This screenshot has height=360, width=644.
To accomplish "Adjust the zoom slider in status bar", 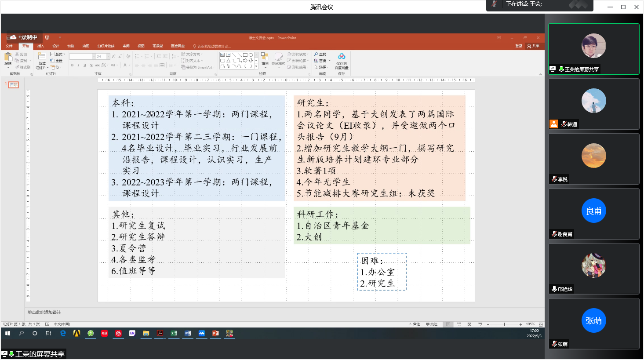I will pos(504,324).
